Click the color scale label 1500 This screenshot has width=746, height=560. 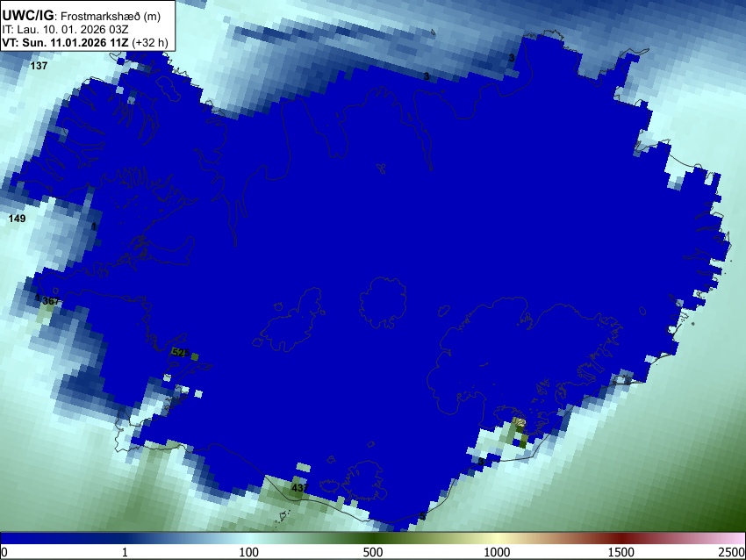[x=621, y=552]
